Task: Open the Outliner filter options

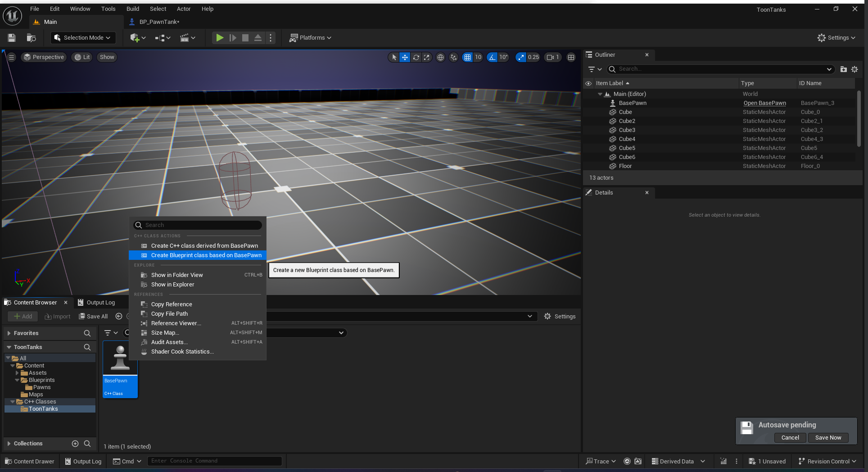Action: (x=595, y=69)
